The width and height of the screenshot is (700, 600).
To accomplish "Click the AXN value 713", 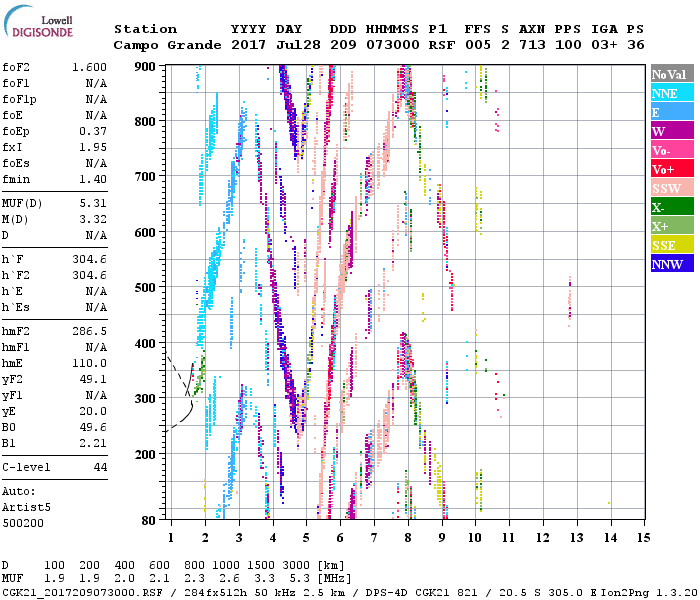I will tap(532, 45).
